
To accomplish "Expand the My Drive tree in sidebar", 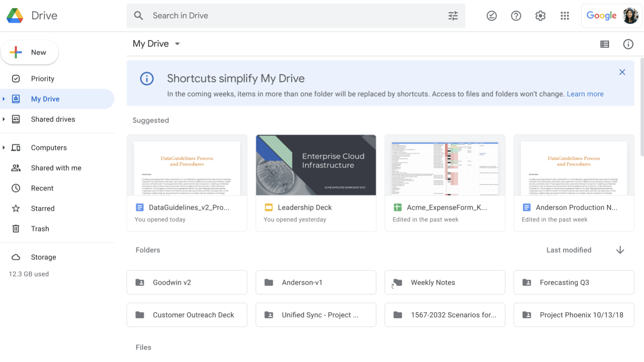I will point(4,99).
